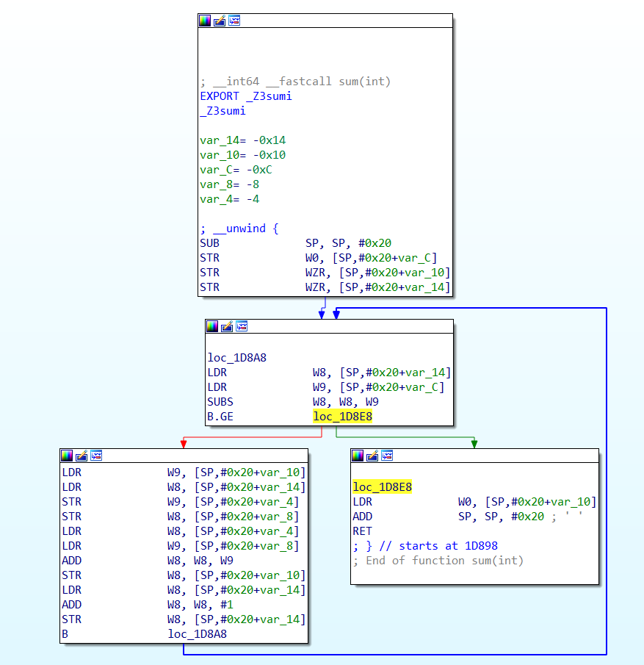
Task: Click group nodes icon on loc_1D8E8 return block
Action: pyautogui.click(x=387, y=456)
